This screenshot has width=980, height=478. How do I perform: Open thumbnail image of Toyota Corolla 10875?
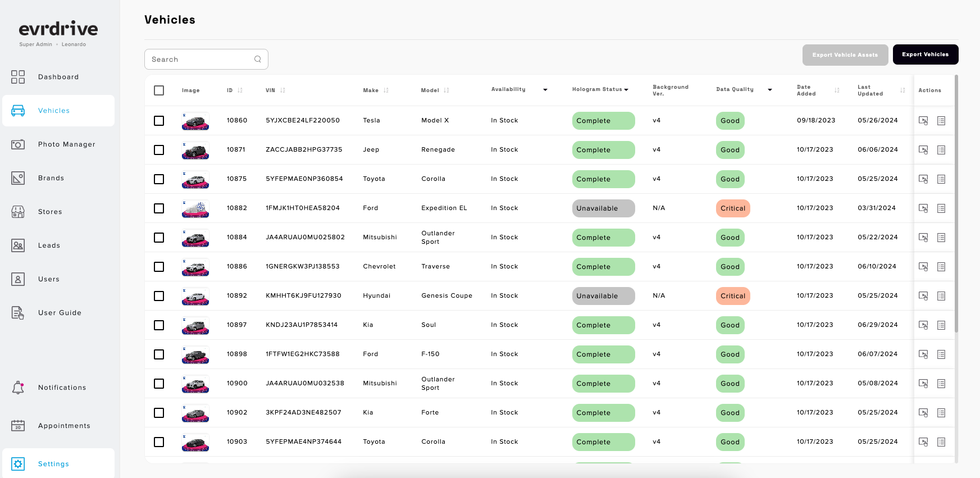[195, 179]
